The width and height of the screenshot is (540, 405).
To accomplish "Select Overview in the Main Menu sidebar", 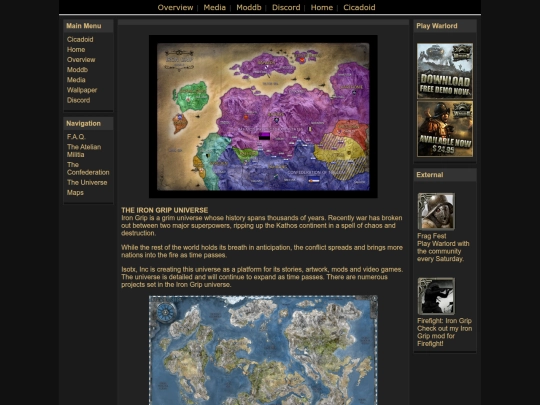I will (81, 60).
